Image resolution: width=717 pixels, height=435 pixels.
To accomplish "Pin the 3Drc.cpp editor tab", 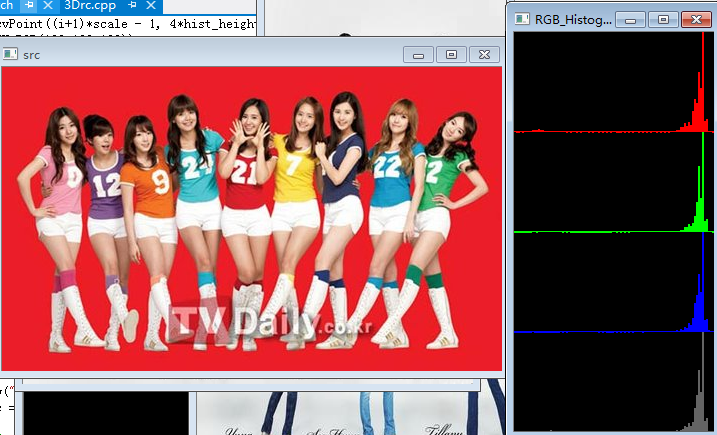I will click(133, 5).
